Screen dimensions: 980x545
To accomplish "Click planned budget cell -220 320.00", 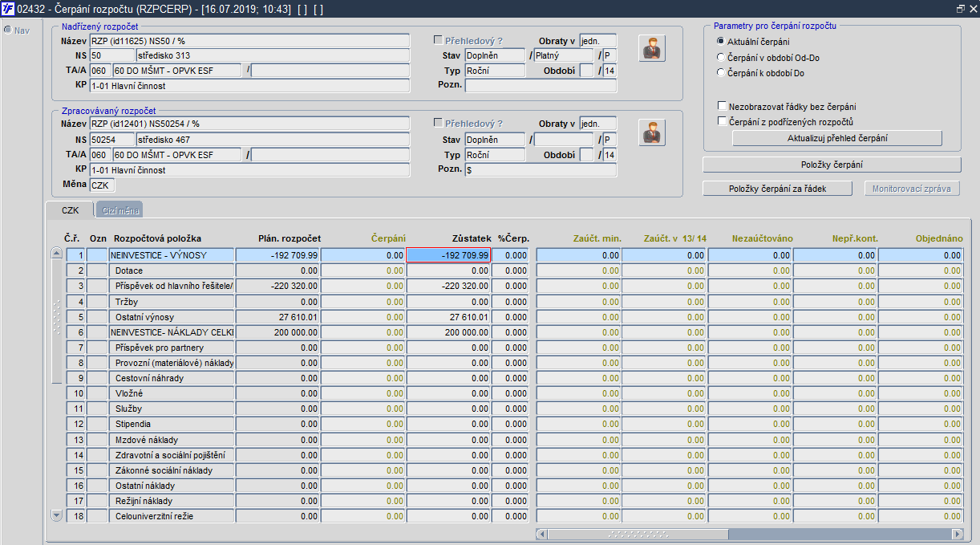I will pyautogui.click(x=278, y=286).
